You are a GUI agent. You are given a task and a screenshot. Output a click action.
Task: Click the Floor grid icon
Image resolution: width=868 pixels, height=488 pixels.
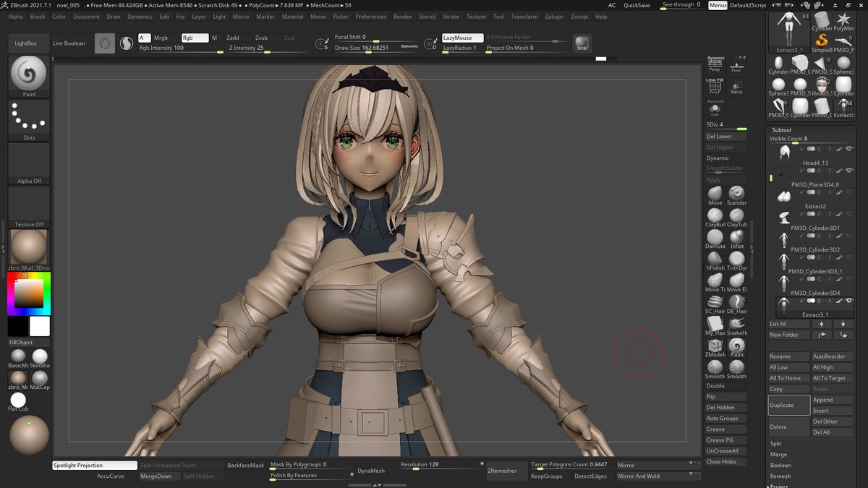coord(736,64)
